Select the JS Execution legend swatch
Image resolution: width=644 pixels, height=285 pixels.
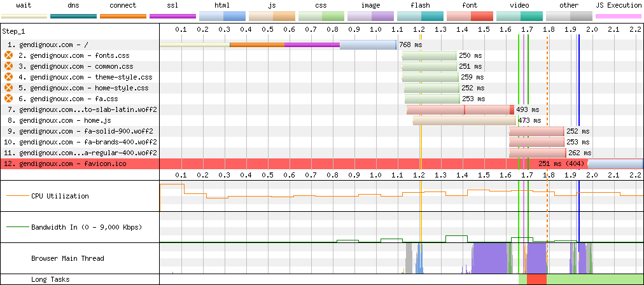[x=618, y=15]
